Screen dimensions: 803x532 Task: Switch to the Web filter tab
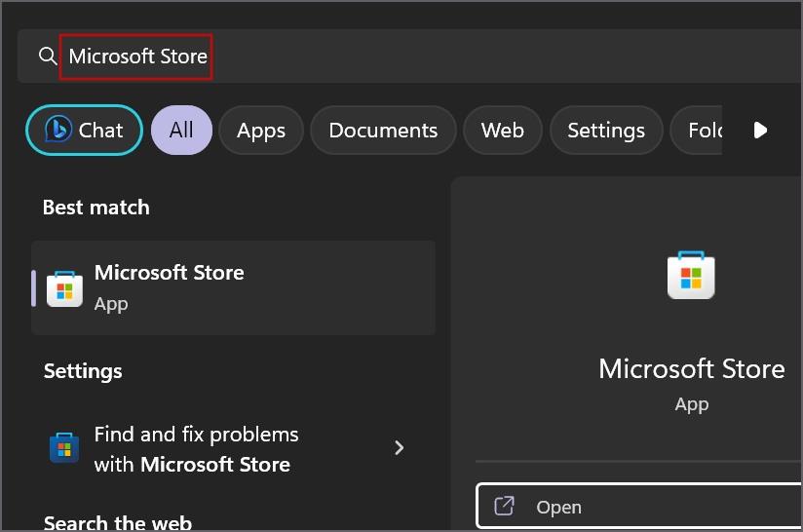(503, 130)
